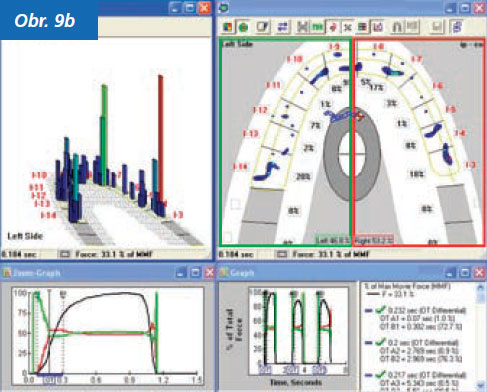The height and width of the screenshot is (392, 487).
Task: Click the 'F = 33.1 %' legend entry
Action: [399, 294]
